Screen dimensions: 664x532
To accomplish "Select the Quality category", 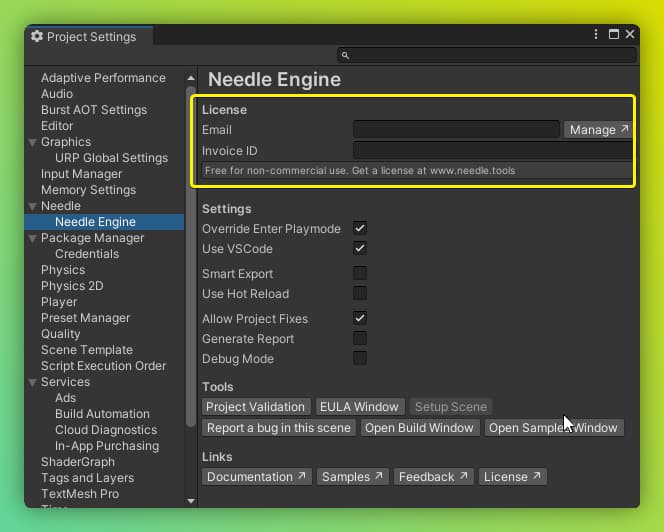I will [61, 334].
